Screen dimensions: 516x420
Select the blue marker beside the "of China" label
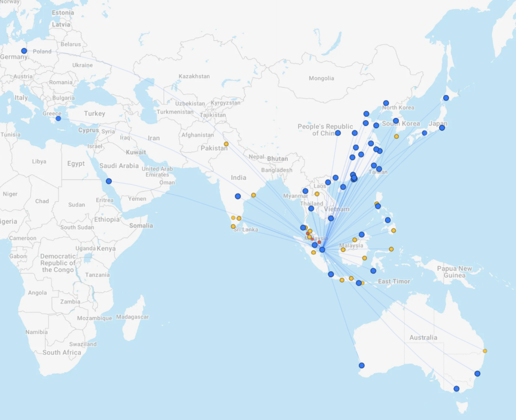point(338,133)
